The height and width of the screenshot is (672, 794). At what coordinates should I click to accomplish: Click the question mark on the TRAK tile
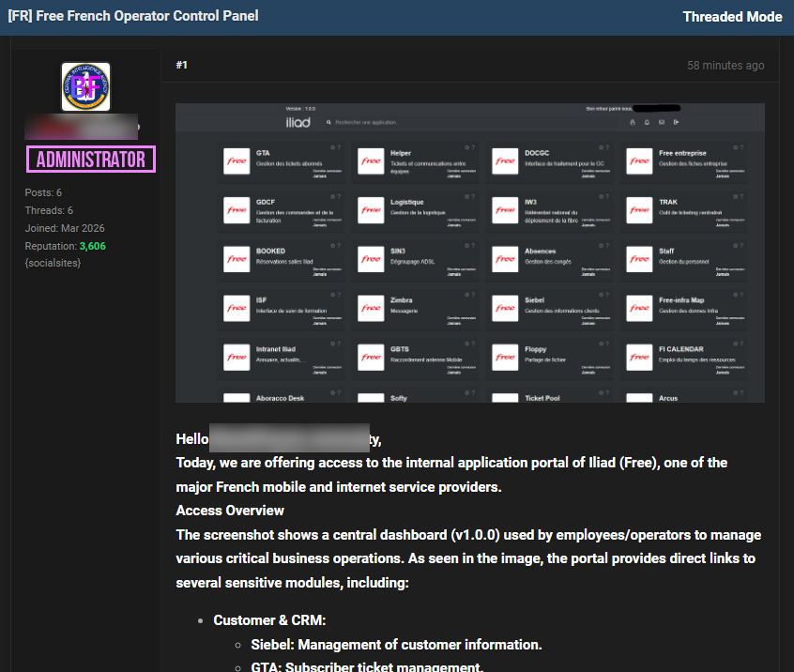point(741,197)
